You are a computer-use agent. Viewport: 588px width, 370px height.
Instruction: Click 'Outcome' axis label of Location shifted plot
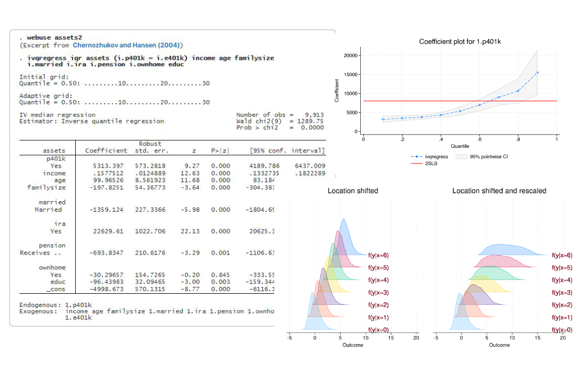pyautogui.click(x=353, y=345)
